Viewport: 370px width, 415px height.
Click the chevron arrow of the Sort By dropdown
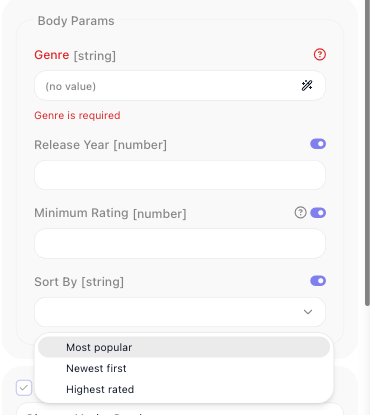(308, 312)
